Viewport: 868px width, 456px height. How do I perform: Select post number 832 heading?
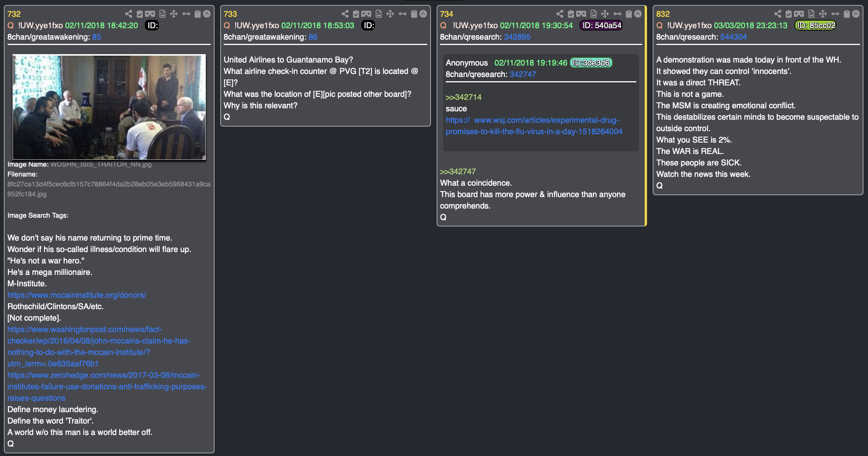tap(663, 14)
